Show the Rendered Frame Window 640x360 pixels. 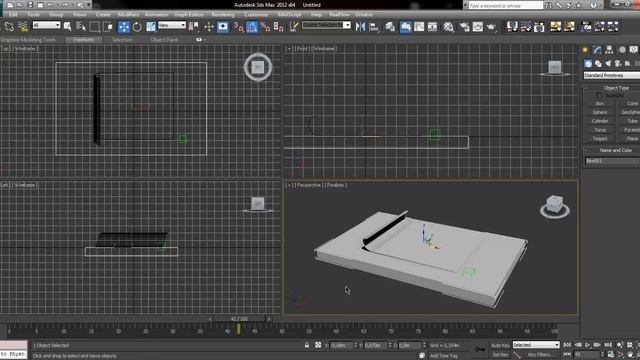(x=478, y=27)
